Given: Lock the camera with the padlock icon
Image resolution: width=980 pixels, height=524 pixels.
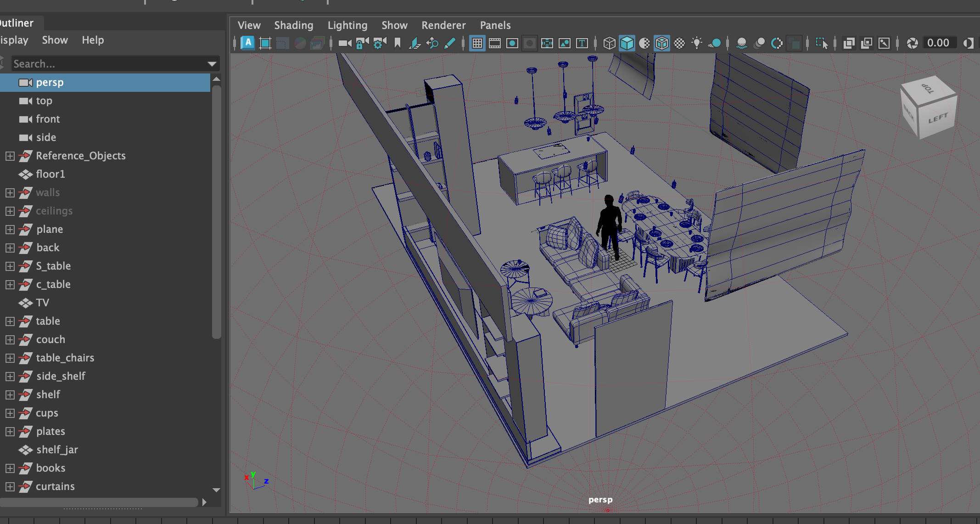Looking at the screenshot, I should click(x=362, y=43).
